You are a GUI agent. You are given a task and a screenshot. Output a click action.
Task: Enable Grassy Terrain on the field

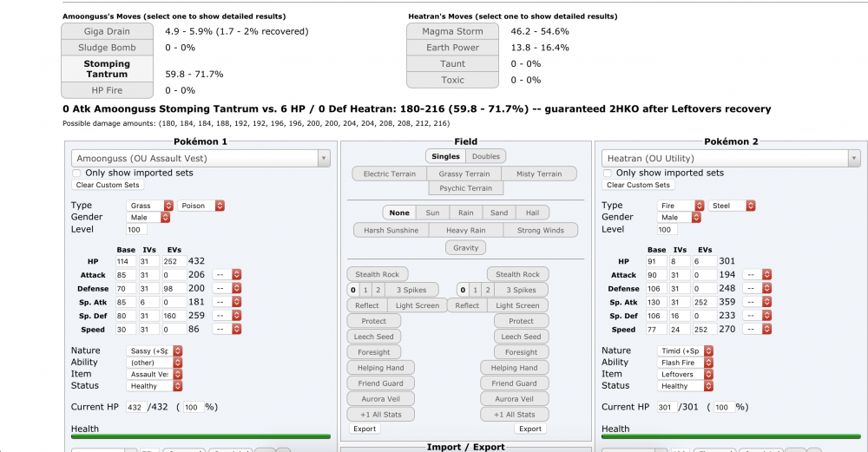pos(464,174)
